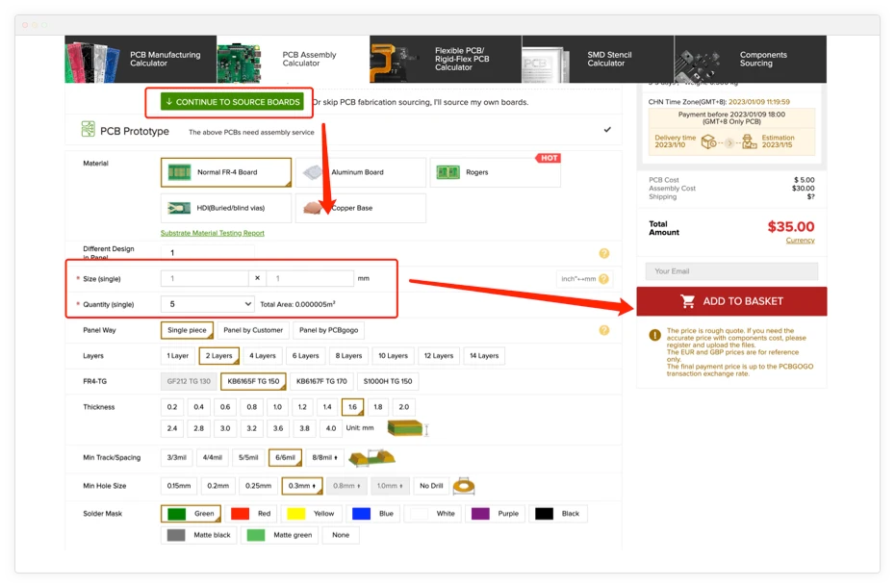Select Normal FR-4 Board material
The height and width of the screenshot is (588, 895).
coord(226,172)
